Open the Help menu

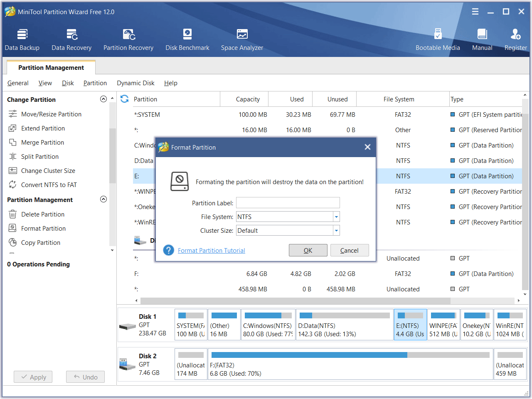click(x=171, y=83)
